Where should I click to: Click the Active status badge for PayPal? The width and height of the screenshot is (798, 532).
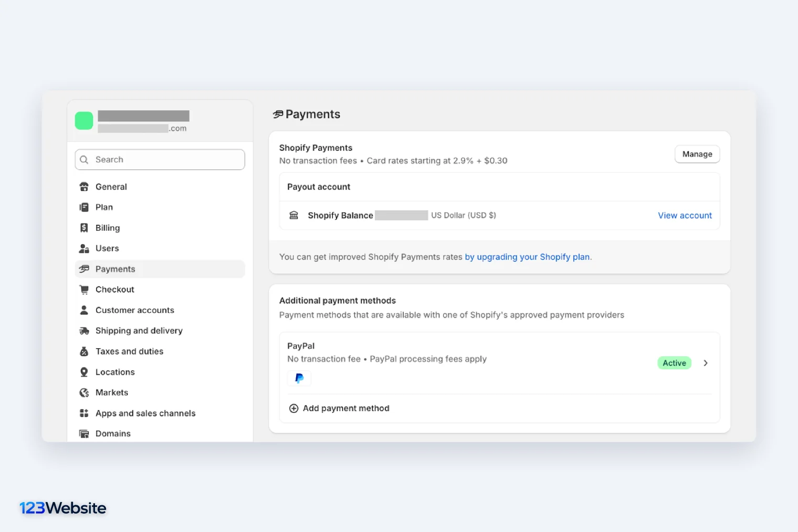pos(675,363)
